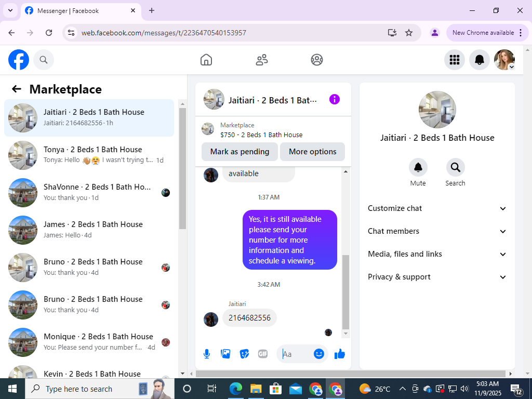Open the Windows notification center
The width and height of the screenshot is (532, 399).
point(516,389)
